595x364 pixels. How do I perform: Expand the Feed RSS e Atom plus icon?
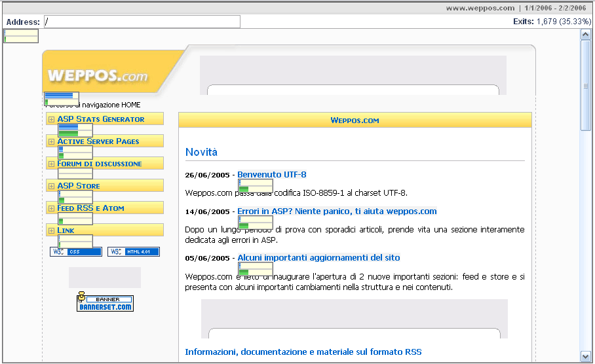pyautogui.click(x=51, y=209)
